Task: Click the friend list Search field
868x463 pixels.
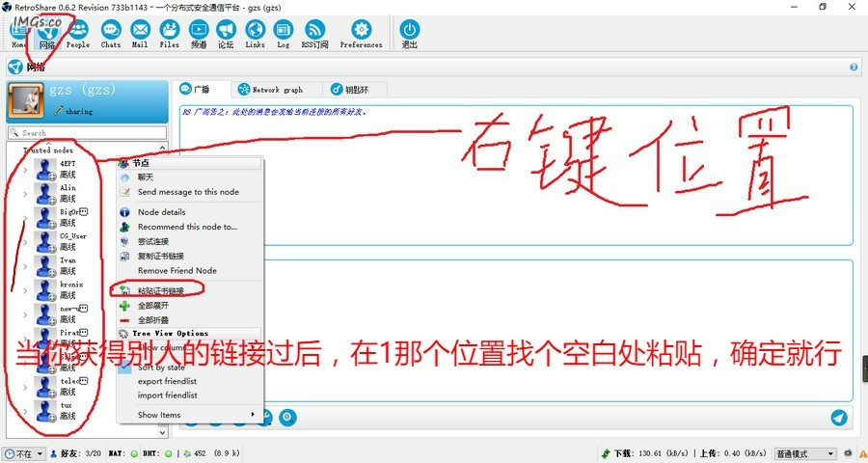Action: [87, 133]
